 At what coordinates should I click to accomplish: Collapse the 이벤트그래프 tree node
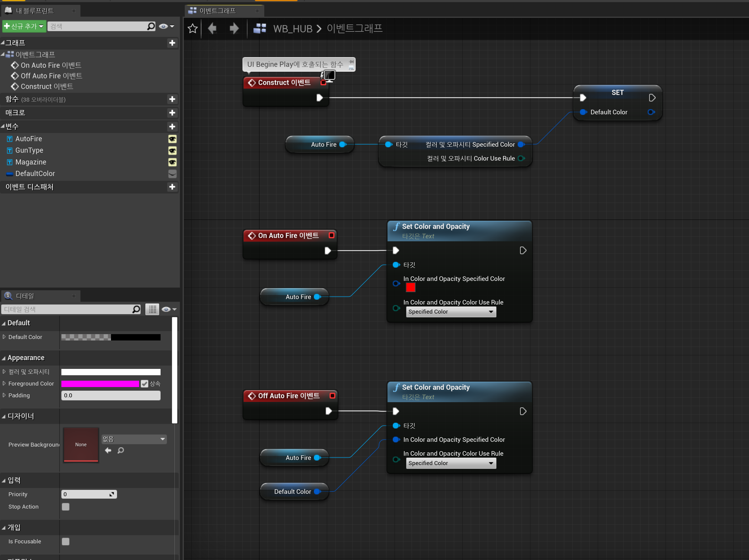pos(3,54)
